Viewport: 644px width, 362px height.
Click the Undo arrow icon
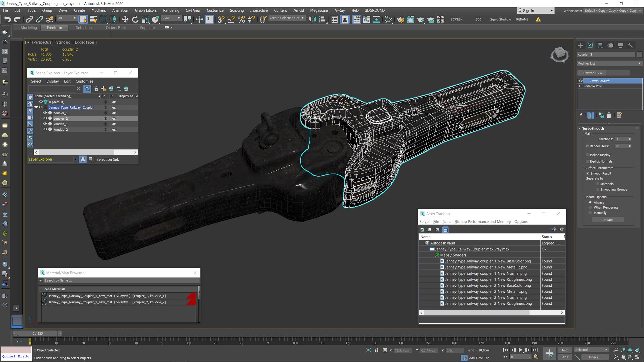[7, 19]
